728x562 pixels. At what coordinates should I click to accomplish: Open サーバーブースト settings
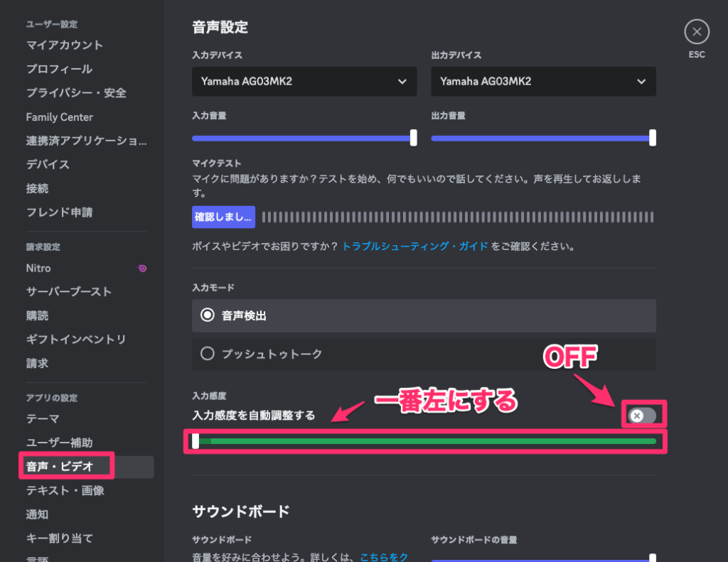(x=68, y=291)
